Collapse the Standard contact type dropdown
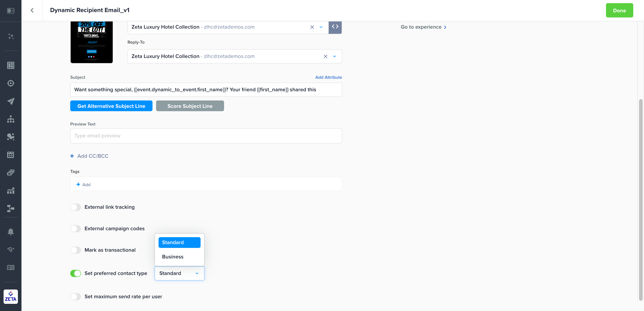Image resolution: width=644 pixels, height=311 pixels. (197, 273)
